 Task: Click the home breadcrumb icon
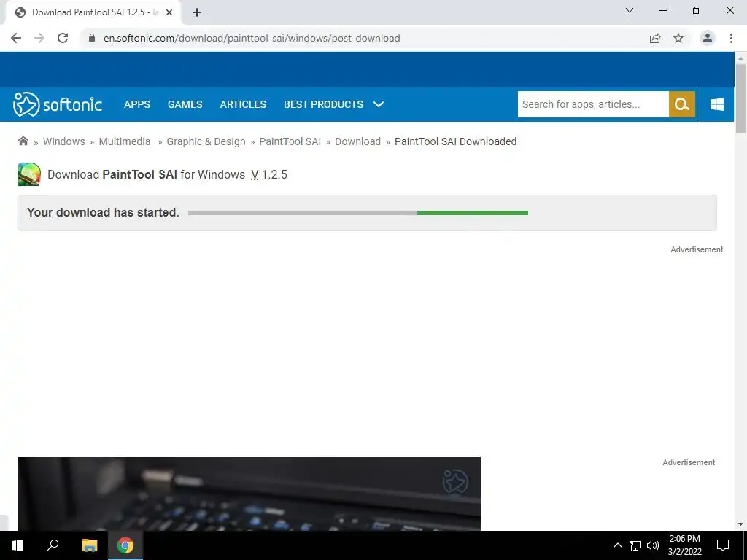tap(23, 141)
